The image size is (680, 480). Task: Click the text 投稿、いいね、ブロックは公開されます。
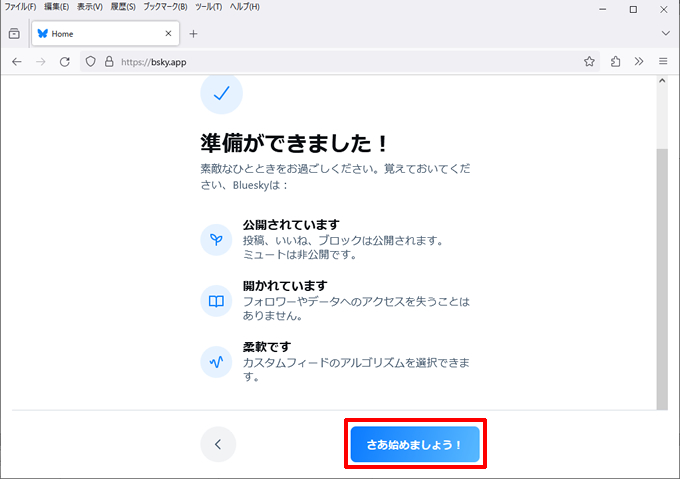pos(343,240)
